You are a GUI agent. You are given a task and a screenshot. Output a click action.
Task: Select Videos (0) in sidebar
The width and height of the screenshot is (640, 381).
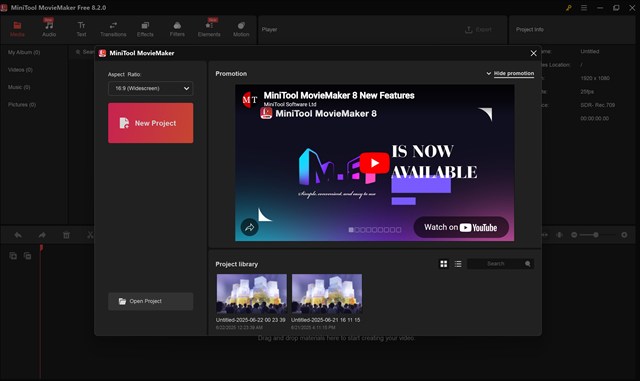pos(20,70)
